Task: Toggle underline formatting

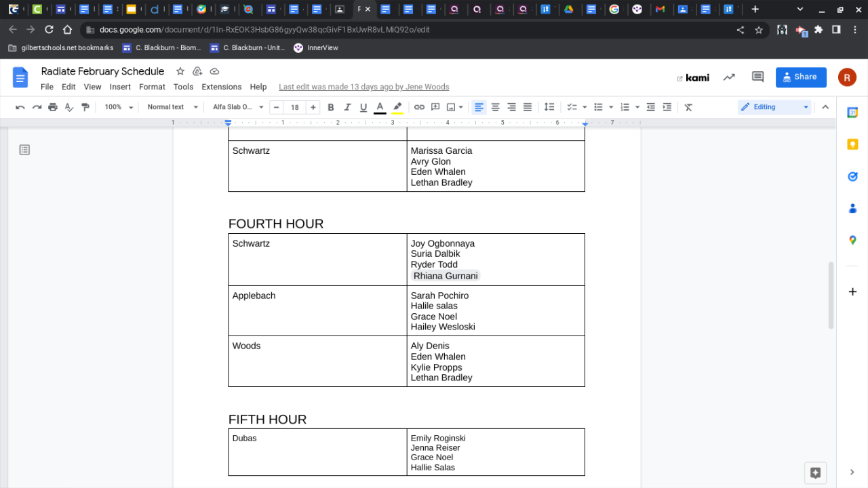Action: [x=363, y=107]
